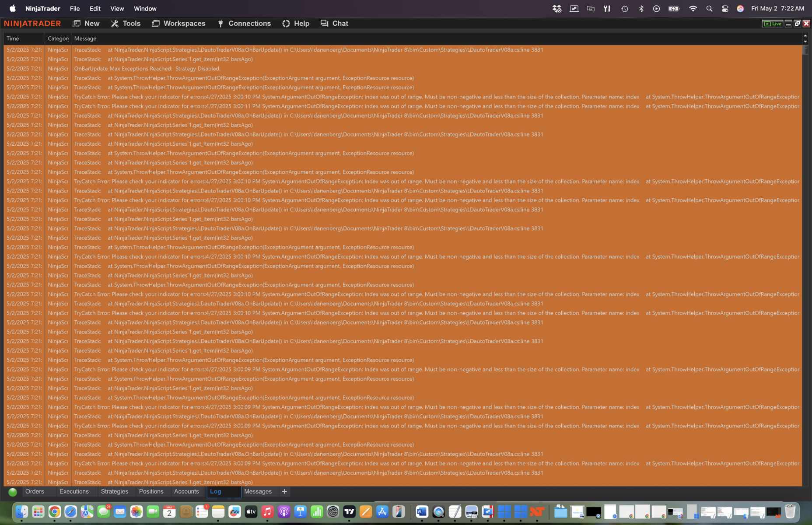Screen dimensions: 812x525
Task: Open the Chat menu
Action: coord(334,24)
